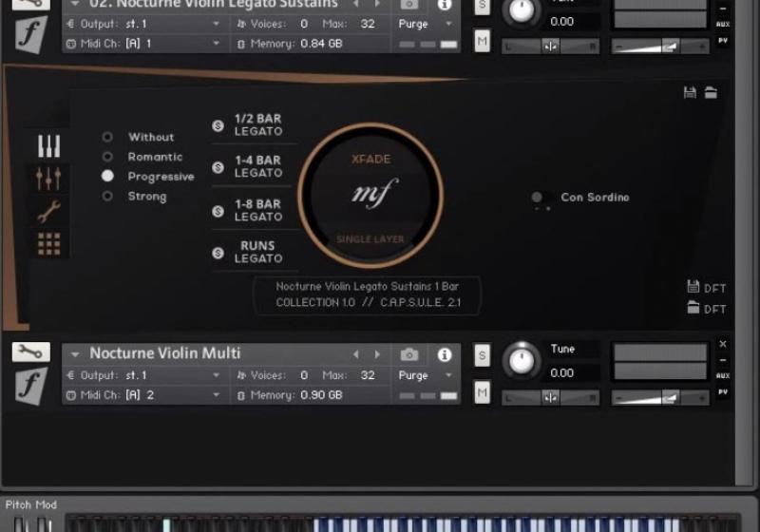Click camera snapshot icon for Nocturne Violin Multi
The height and width of the screenshot is (532, 760).
click(x=409, y=354)
